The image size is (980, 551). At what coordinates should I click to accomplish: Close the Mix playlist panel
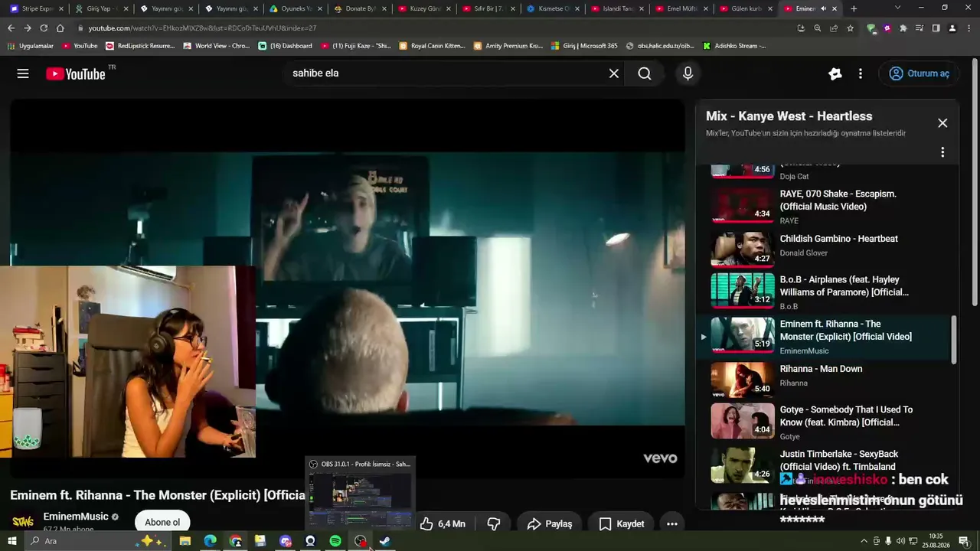[x=942, y=123]
